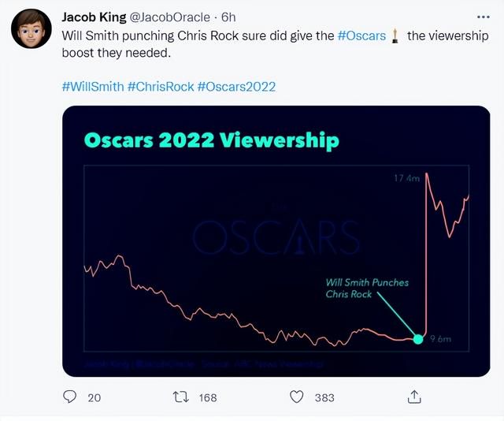Screen dimensions: 504x421
Task: Click the retweet arrows icon
Action: point(181,397)
